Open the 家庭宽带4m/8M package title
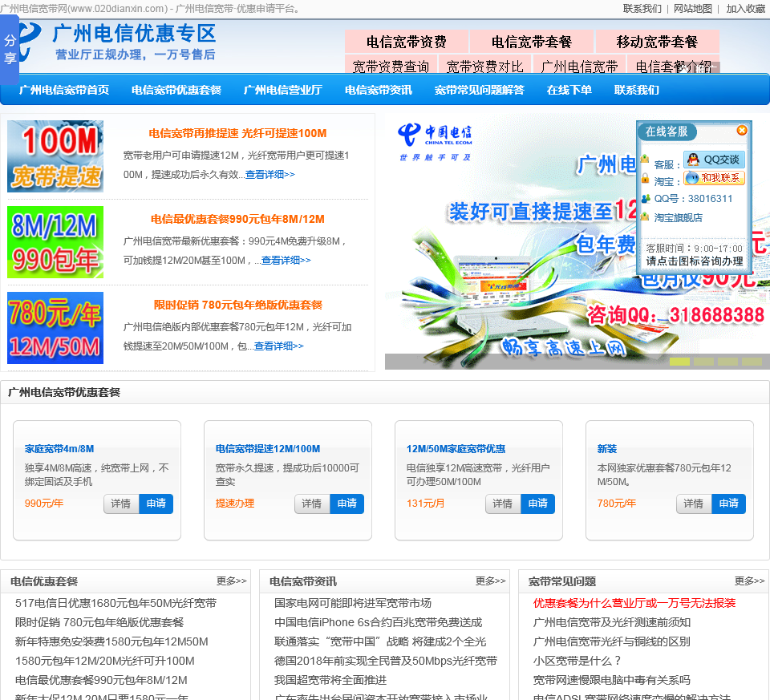The width and height of the screenshot is (770, 700). click(x=59, y=449)
